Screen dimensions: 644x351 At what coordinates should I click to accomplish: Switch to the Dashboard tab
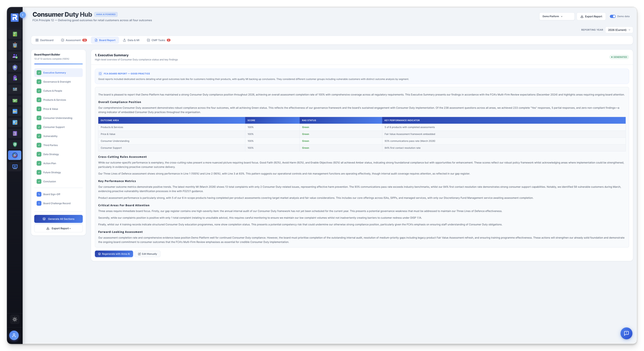[x=45, y=40]
